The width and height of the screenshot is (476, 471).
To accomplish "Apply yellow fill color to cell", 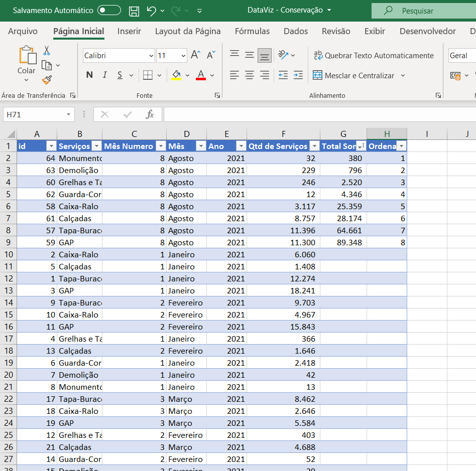I will 176,75.
